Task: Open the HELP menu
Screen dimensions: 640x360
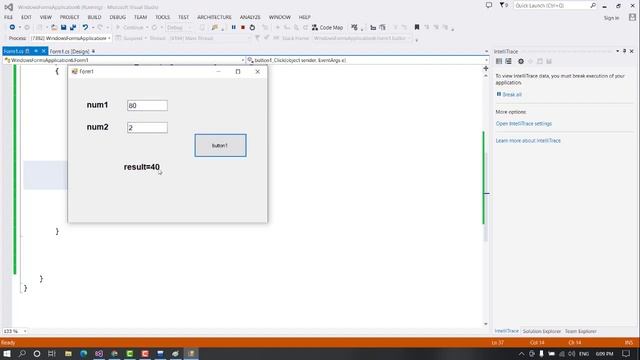Action: [304, 17]
